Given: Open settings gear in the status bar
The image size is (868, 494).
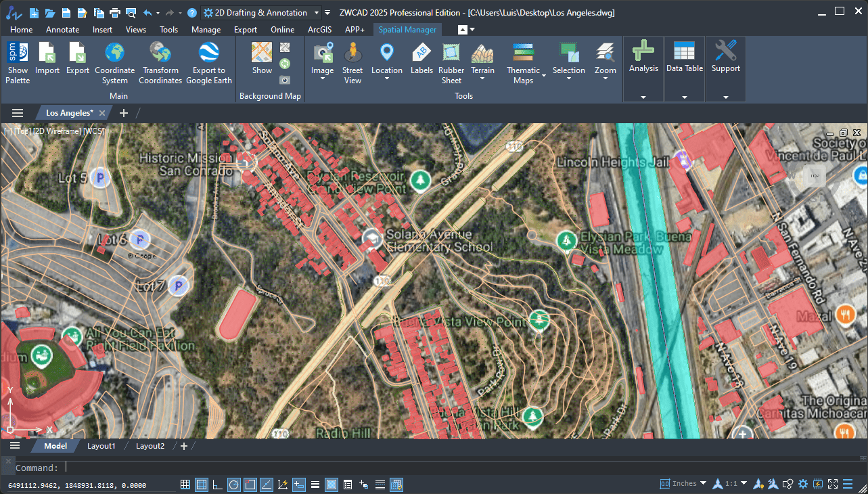Looking at the screenshot, I should tap(803, 484).
